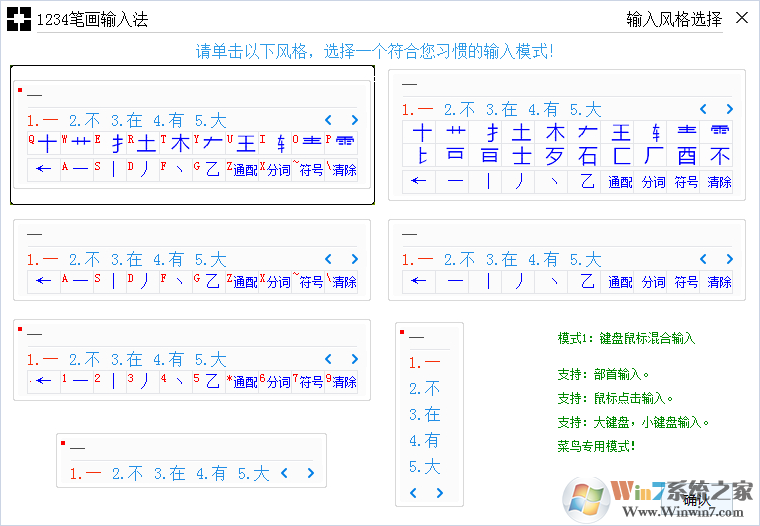Previous arrow in the vertical candidate list style
The height and width of the screenshot is (526, 760).
point(413,493)
